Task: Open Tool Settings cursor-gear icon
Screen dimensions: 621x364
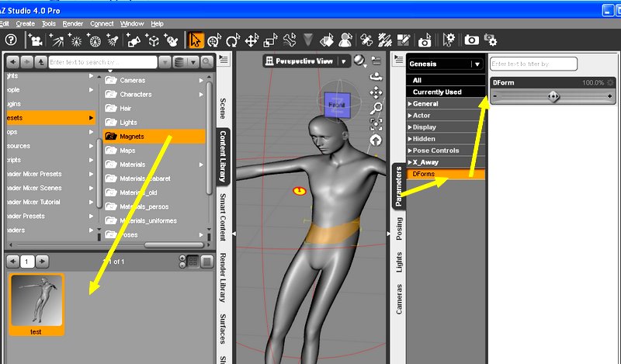Action: click(449, 40)
